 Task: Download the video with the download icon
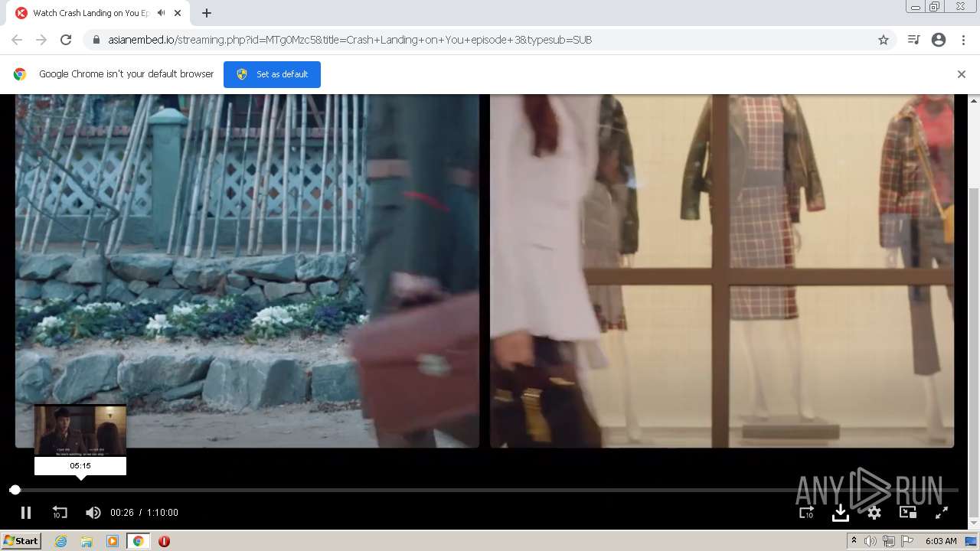pos(841,513)
